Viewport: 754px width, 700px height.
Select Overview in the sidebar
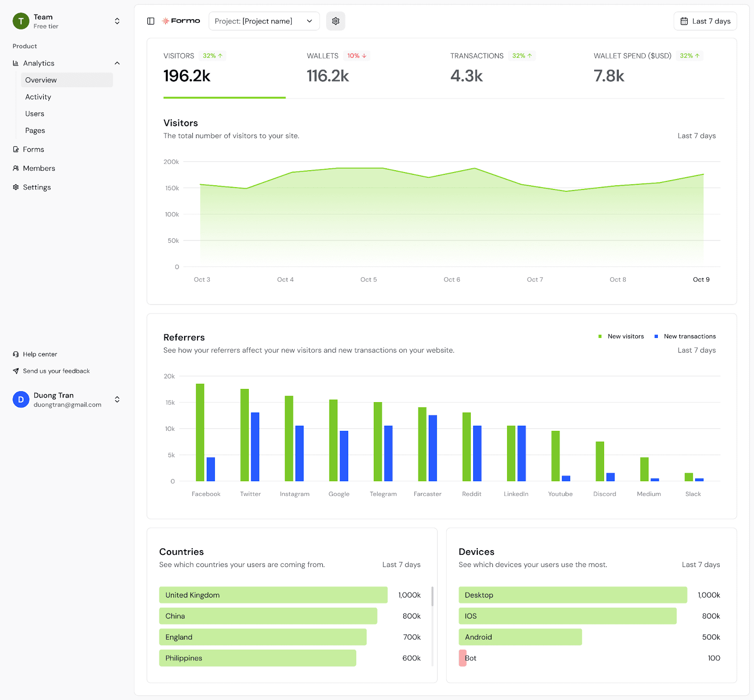coord(66,80)
